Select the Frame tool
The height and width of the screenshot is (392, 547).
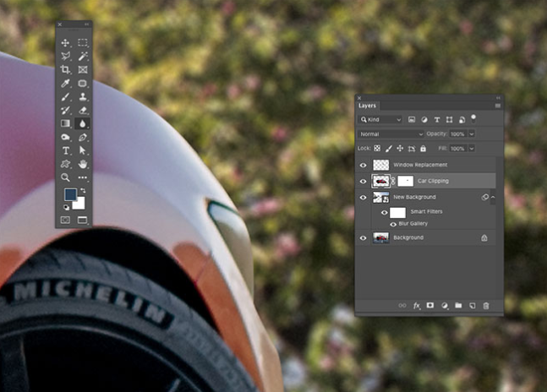pos(83,69)
